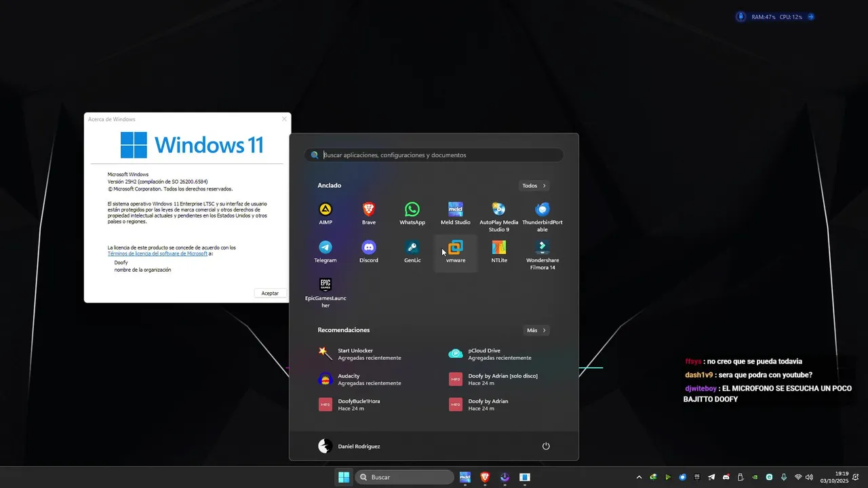Open Daniel Rodríguez user account menu

[x=349, y=446]
